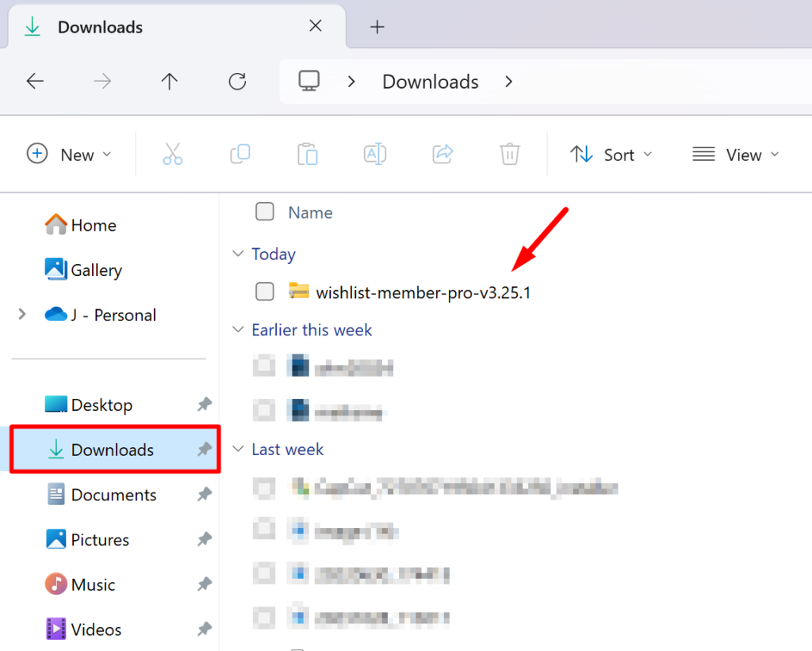
Task: Check the wishlist-member-pro-v3.25.1 file checkbox
Action: pyautogui.click(x=265, y=291)
